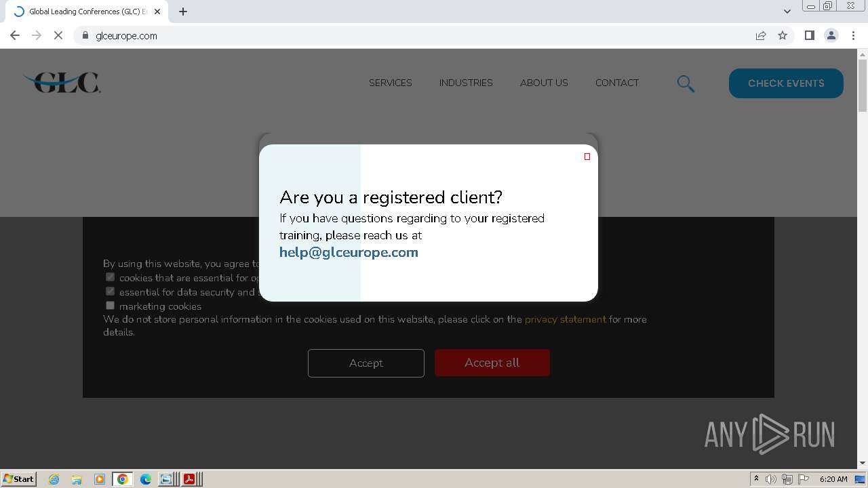The height and width of the screenshot is (488, 868).
Task: Click the Accept cookies button
Action: click(366, 363)
